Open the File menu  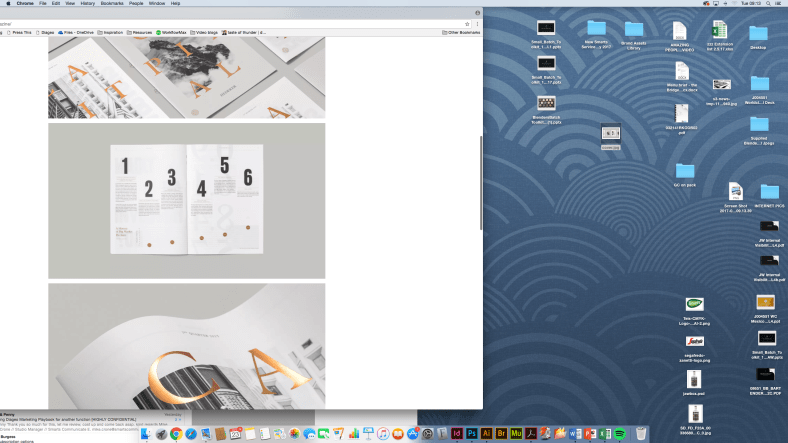tap(43, 3)
